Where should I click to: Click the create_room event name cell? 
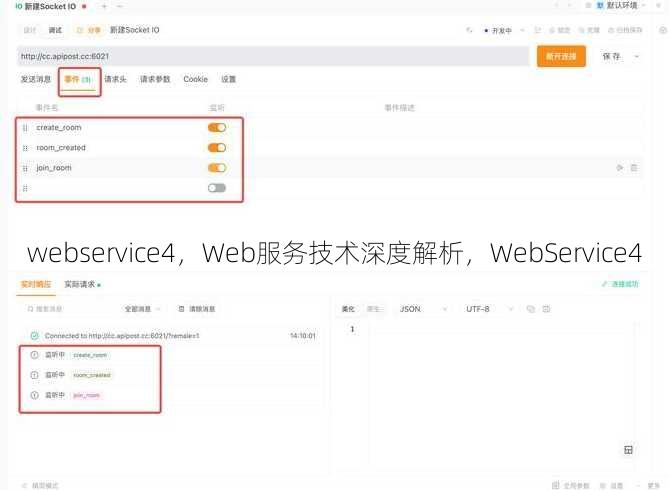pos(59,128)
